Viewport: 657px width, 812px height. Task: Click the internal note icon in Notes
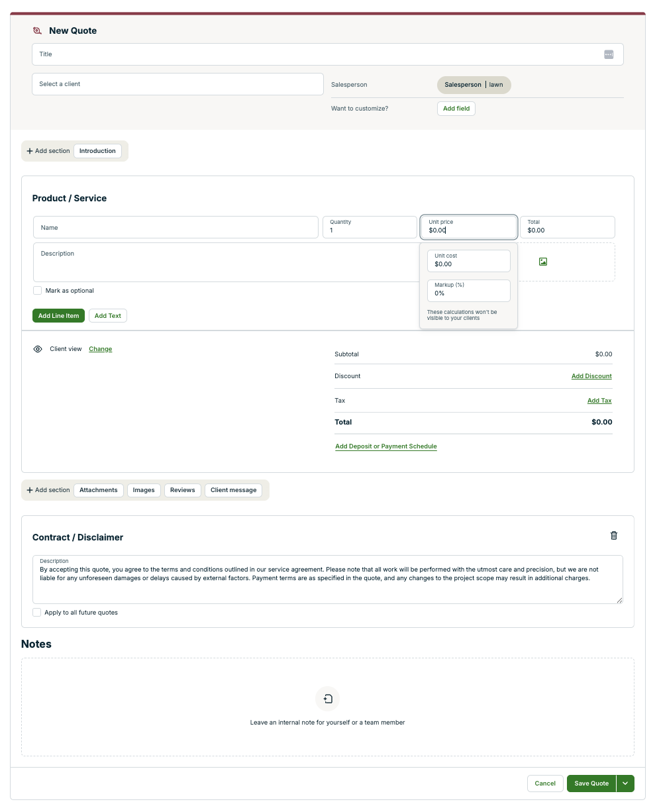tap(327, 699)
